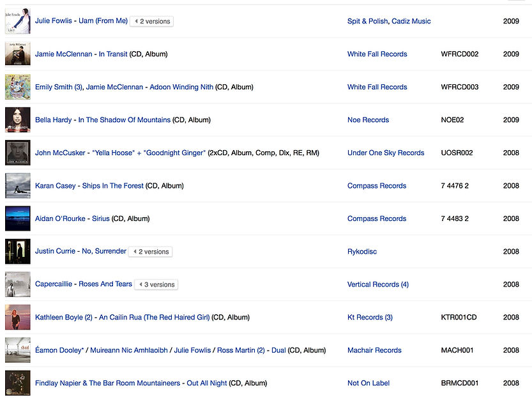Image resolution: width=532 pixels, height=398 pixels.
Task: Open Cadiz Music label link
Action: click(411, 21)
